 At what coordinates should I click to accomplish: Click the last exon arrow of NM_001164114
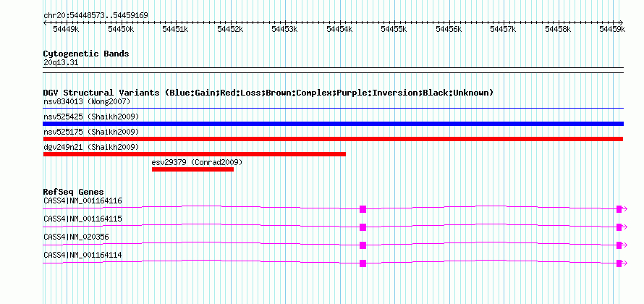[622, 263]
